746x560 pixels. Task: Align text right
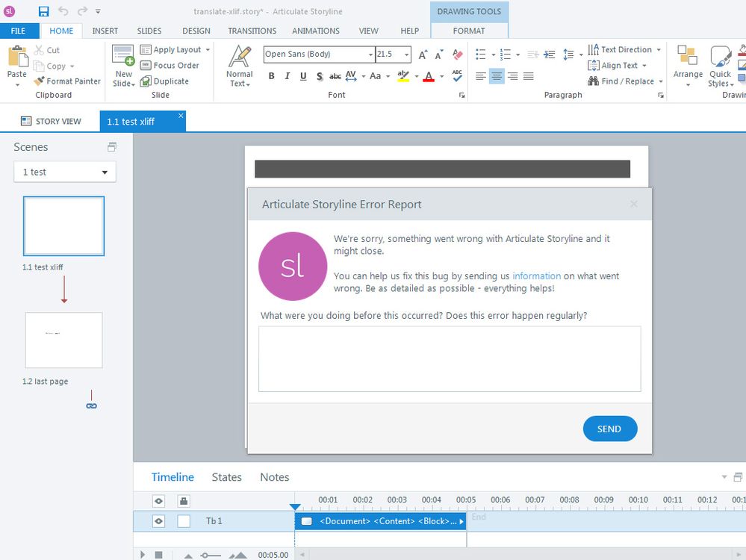[512, 76]
